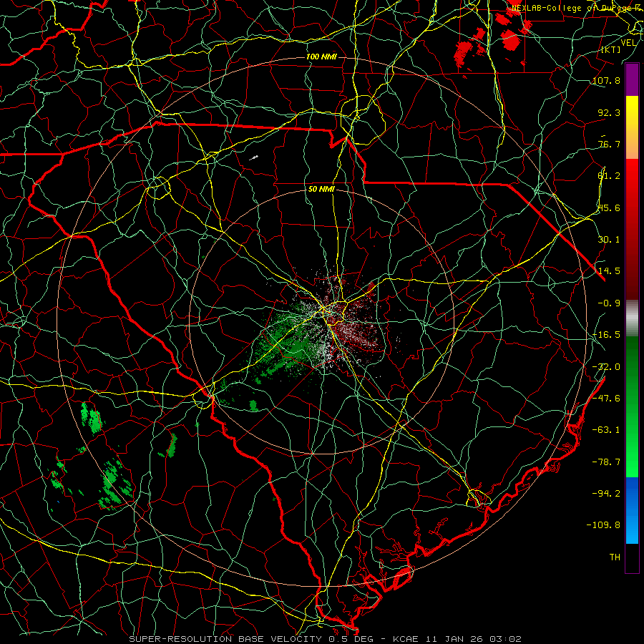This screenshot has width=644, height=644.
Task: Pick the gray near-zero segment of the color bar
Action: tap(632, 317)
